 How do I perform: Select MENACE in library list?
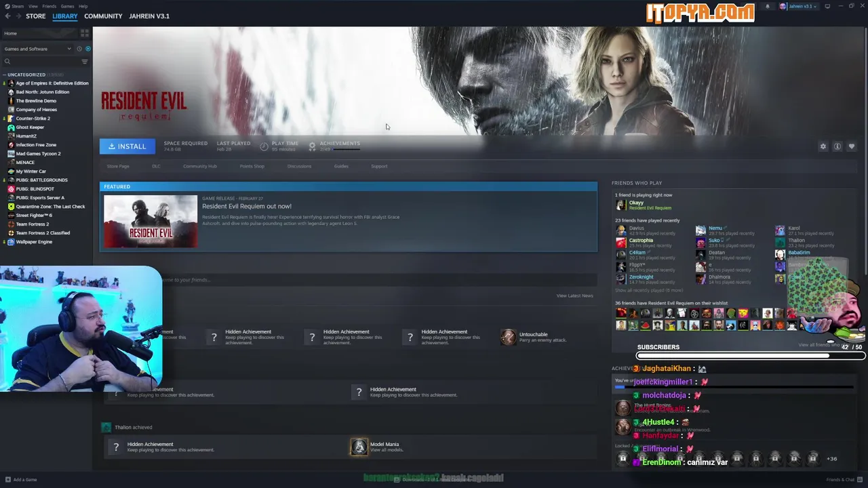click(25, 163)
